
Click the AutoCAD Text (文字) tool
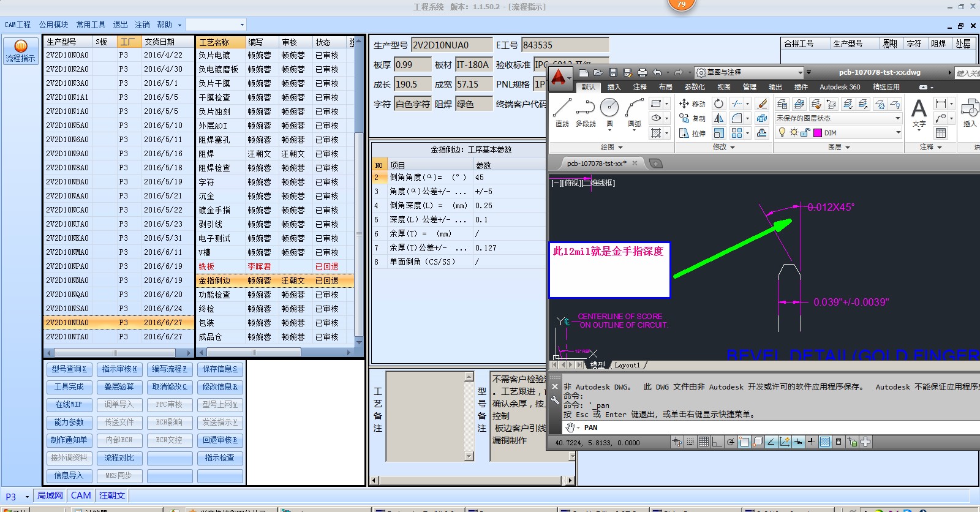pyautogui.click(x=919, y=113)
